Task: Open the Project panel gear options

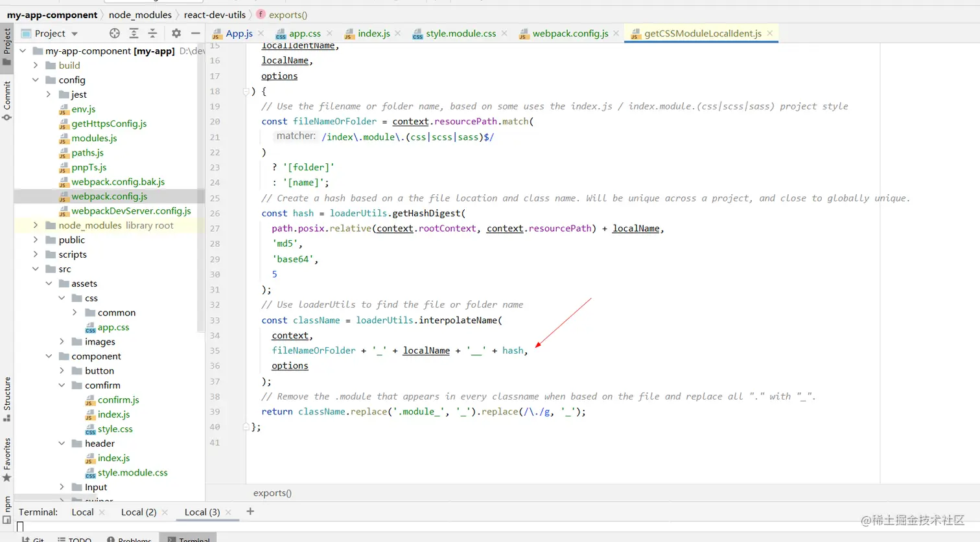Action: pyautogui.click(x=176, y=33)
